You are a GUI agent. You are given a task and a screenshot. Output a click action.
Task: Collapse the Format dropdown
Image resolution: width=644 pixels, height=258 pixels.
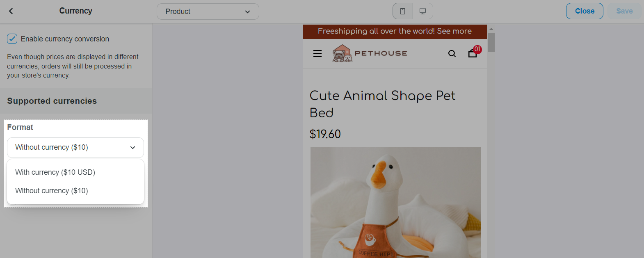75,148
